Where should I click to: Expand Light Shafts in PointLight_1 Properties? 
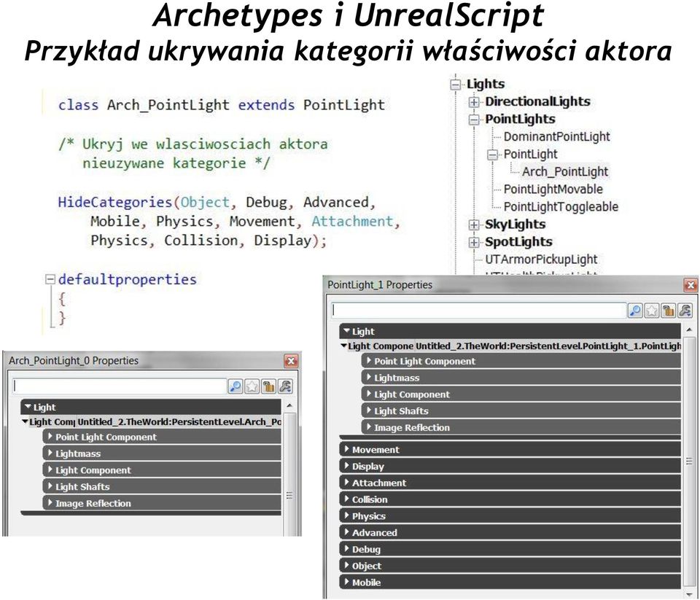coord(369,410)
